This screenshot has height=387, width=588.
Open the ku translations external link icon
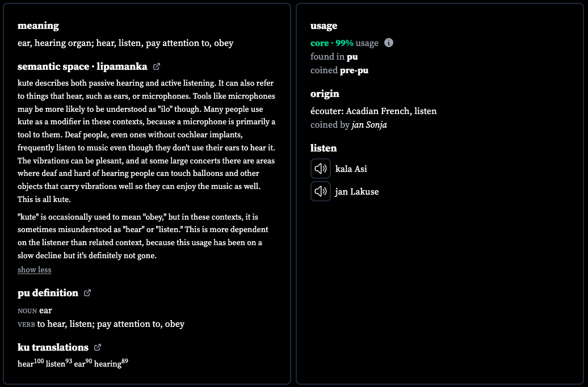[98, 347]
